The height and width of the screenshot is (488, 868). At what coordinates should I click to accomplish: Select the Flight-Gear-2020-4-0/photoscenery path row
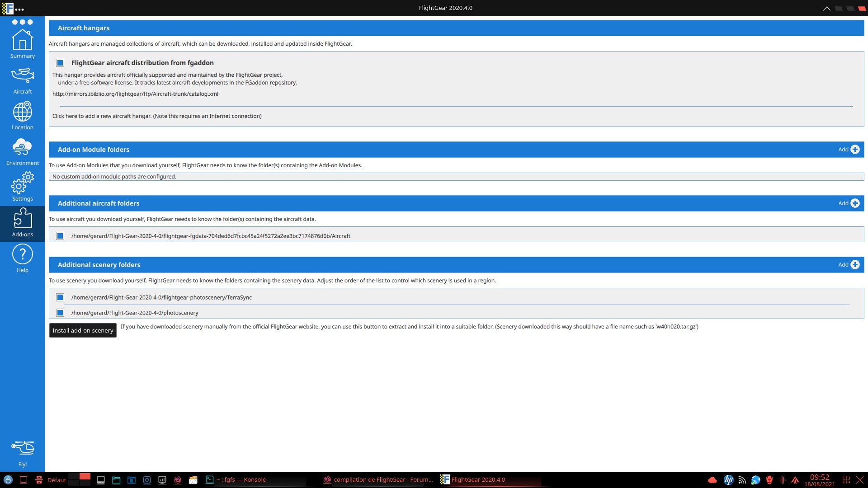click(x=456, y=313)
